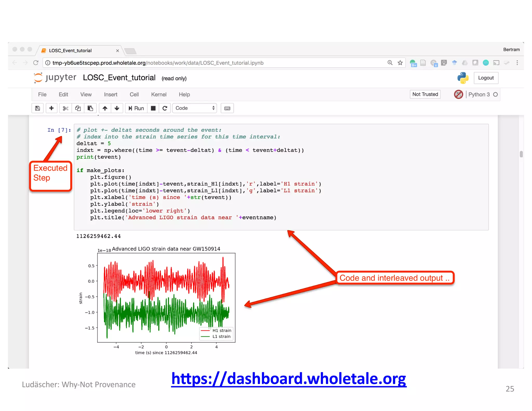Image resolution: width=532 pixels, height=411 pixels.
Task: Move selected cell down arrow
Action: 117,108
